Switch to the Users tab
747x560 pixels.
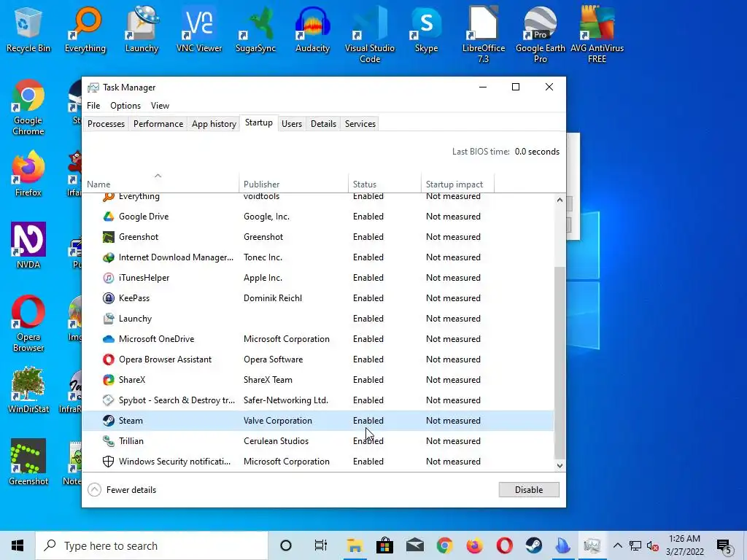292,124
